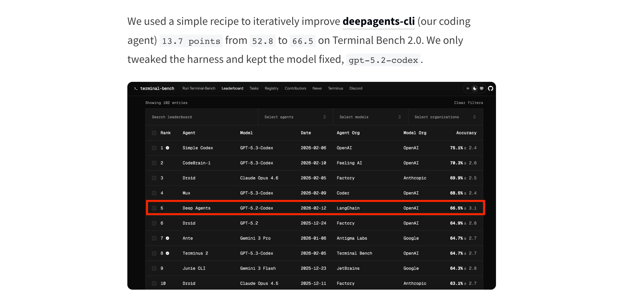
Task: Open Run Terminal-Bench menu item
Action: click(199, 89)
